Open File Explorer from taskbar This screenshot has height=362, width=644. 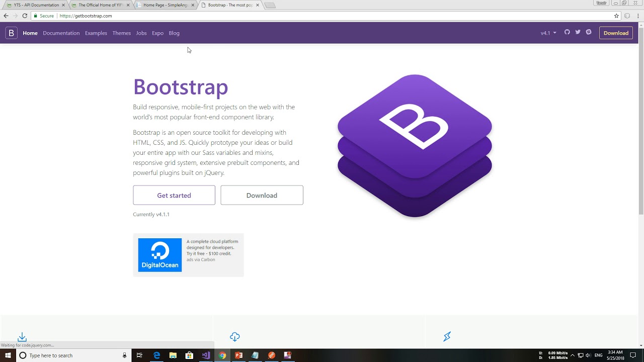point(173,355)
